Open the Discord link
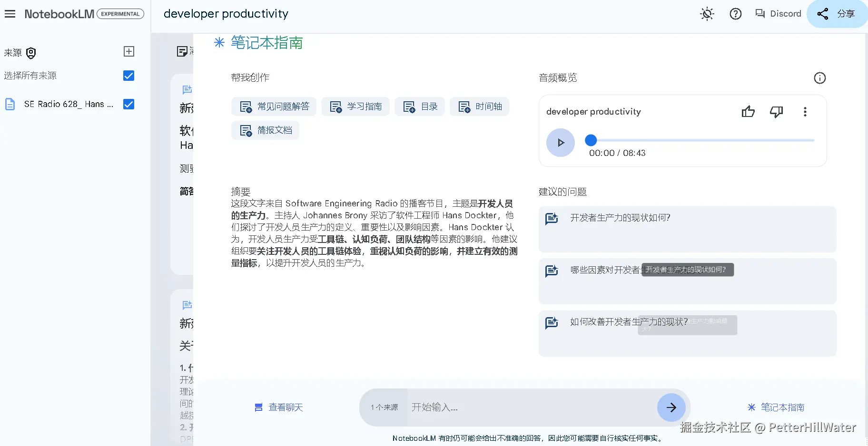The width and height of the screenshot is (868, 446). (778, 14)
